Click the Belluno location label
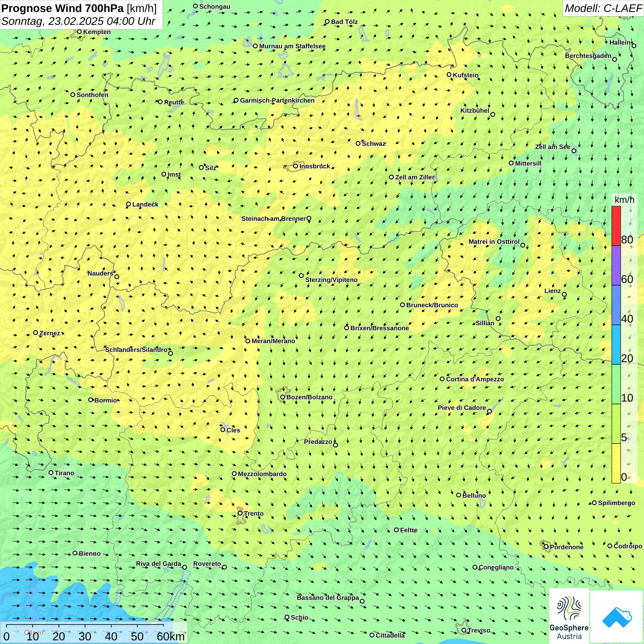Screen dimensions: 644x644 pyautogui.click(x=474, y=495)
